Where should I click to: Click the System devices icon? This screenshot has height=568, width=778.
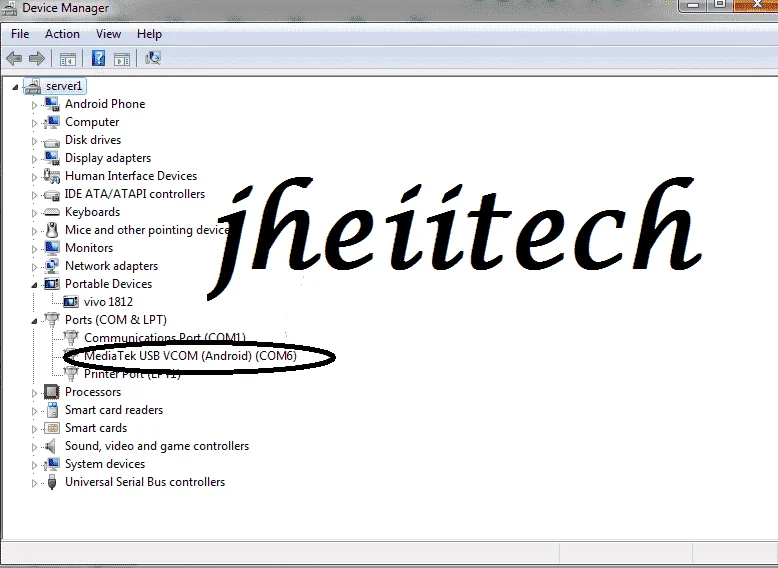point(52,464)
